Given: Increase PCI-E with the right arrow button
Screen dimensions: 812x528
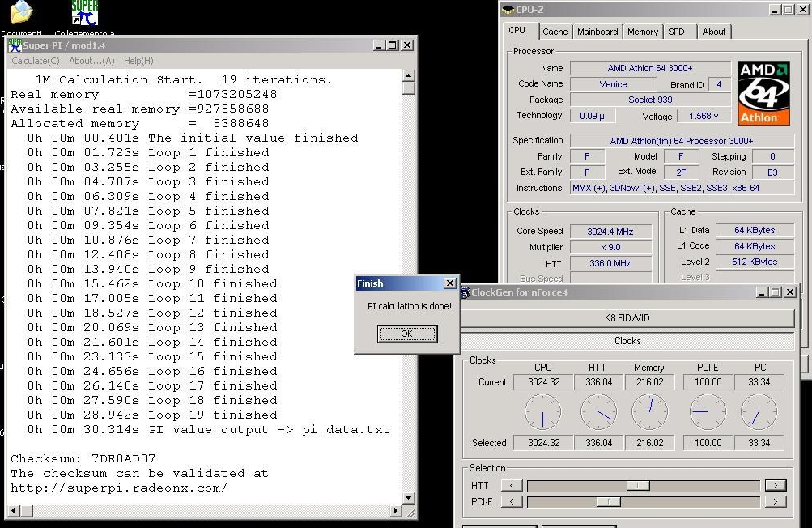Looking at the screenshot, I should tap(776, 501).
